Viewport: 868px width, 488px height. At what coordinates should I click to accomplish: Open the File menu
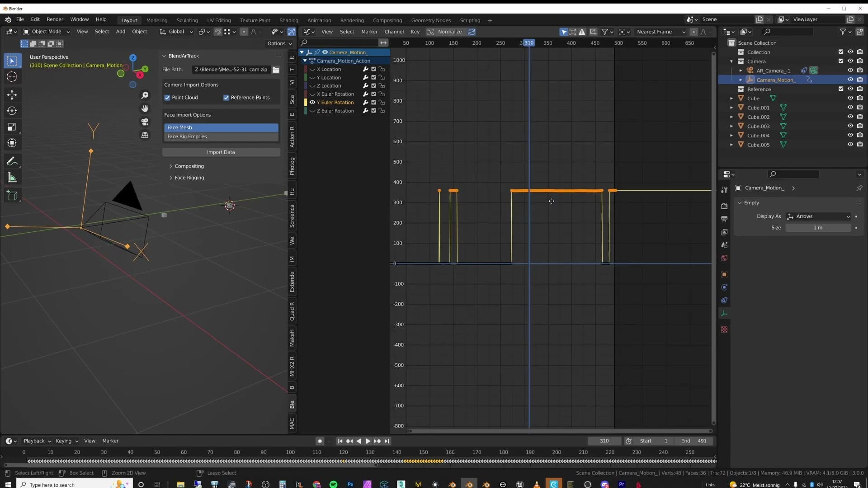(x=20, y=19)
